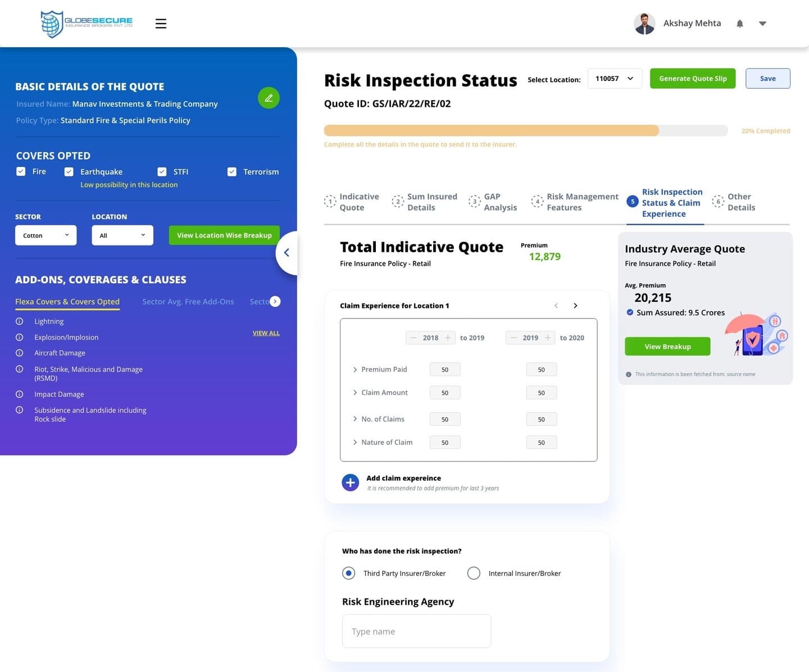The width and height of the screenshot is (809, 672).
Task: Click the VIEW ALL link
Action: (x=266, y=333)
